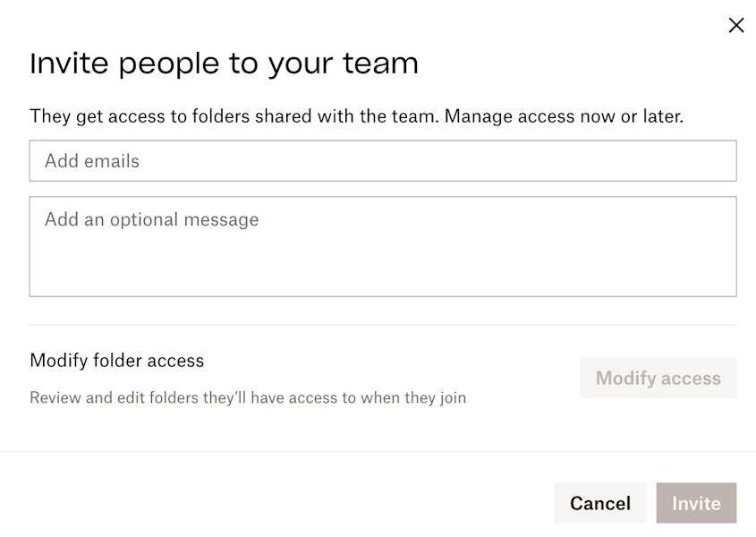This screenshot has height=537, width=756.
Task: Activate the message field for the invitation
Action: (383, 246)
